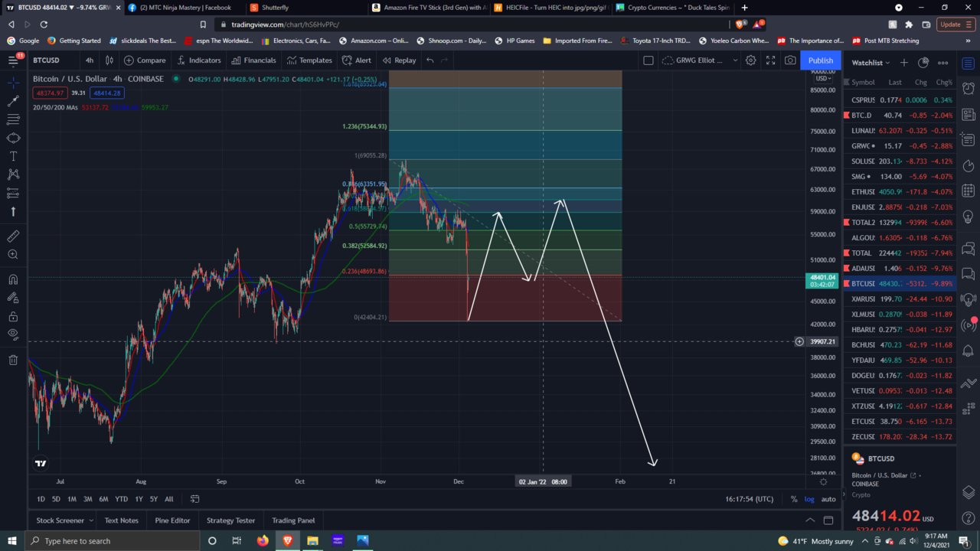This screenshot has width=980, height=551.
Task: Hide all drawings with eye icon
Action: 13,334
